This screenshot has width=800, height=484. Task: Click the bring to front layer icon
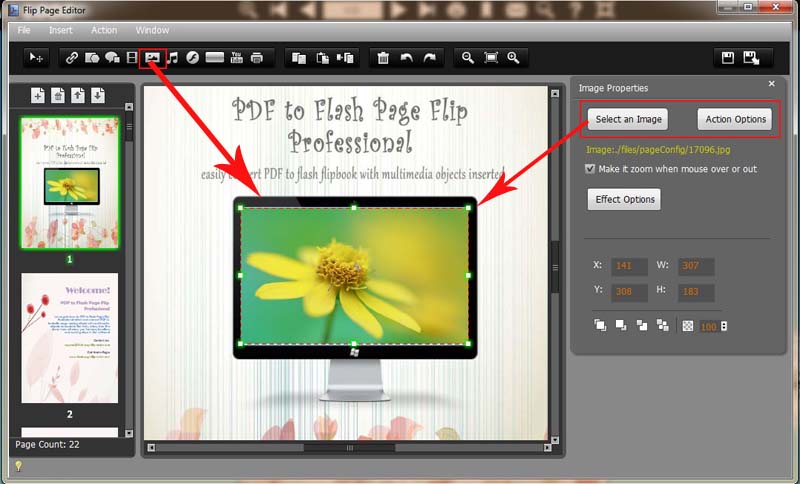coord(601,325)
